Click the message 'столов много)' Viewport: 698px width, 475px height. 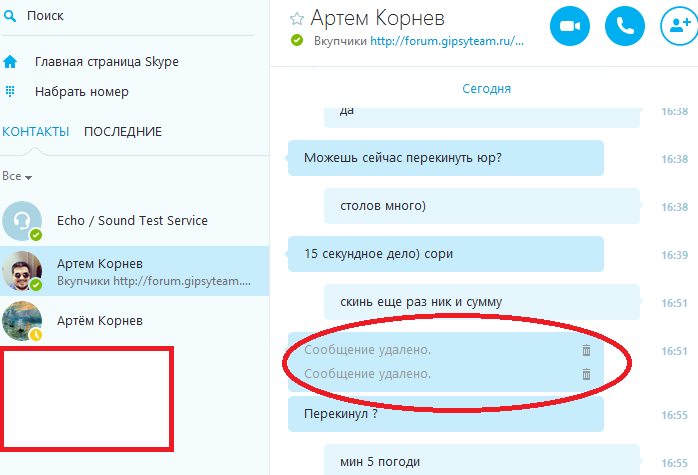click(x=482, y=206)
